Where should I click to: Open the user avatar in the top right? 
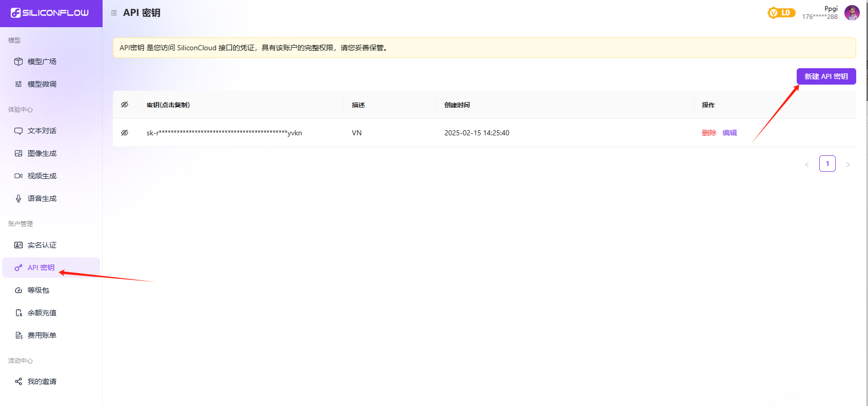coord(852,13)
